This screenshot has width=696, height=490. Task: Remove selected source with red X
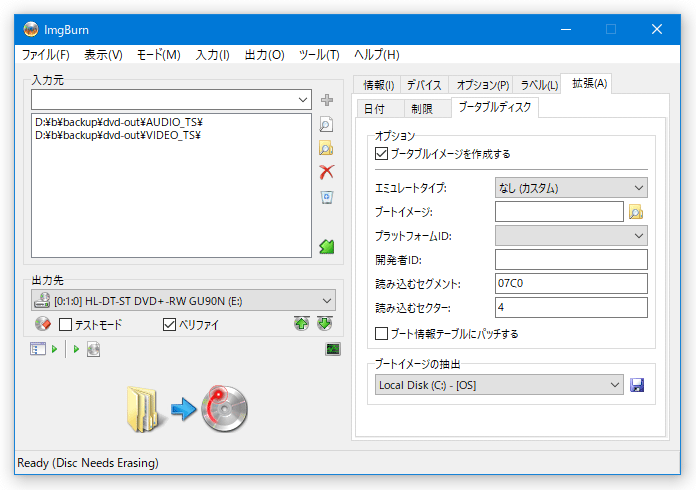pos(327,172)
